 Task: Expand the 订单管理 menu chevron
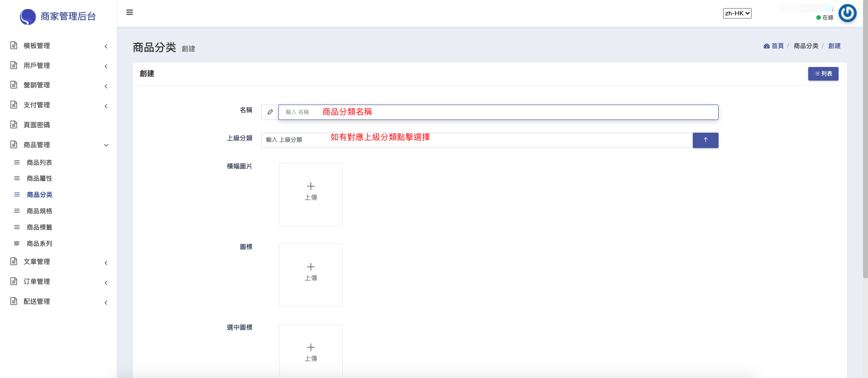[x=106, y=282]
